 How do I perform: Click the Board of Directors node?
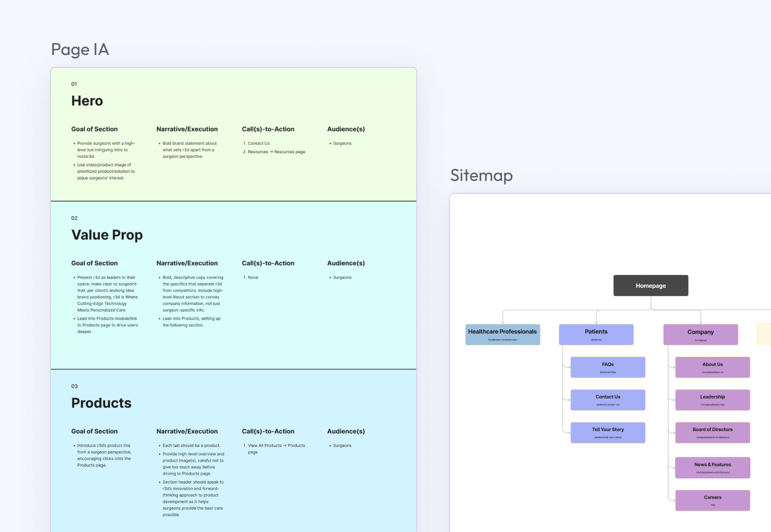[x=712, y=432]
